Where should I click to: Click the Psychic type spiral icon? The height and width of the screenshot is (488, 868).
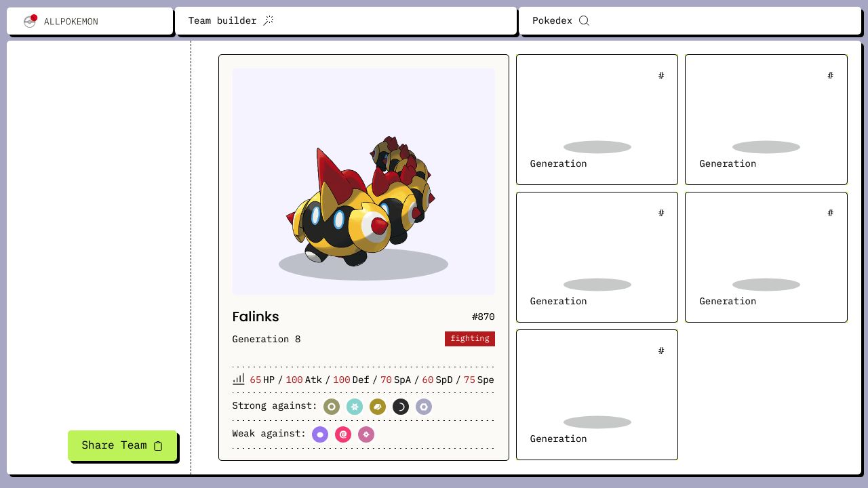pos(343,434)
